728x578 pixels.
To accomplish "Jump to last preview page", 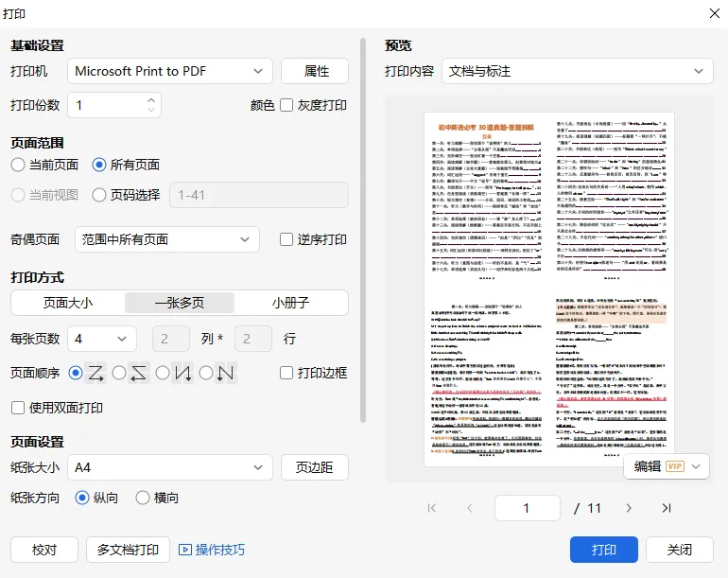I will tap(667, 508).
